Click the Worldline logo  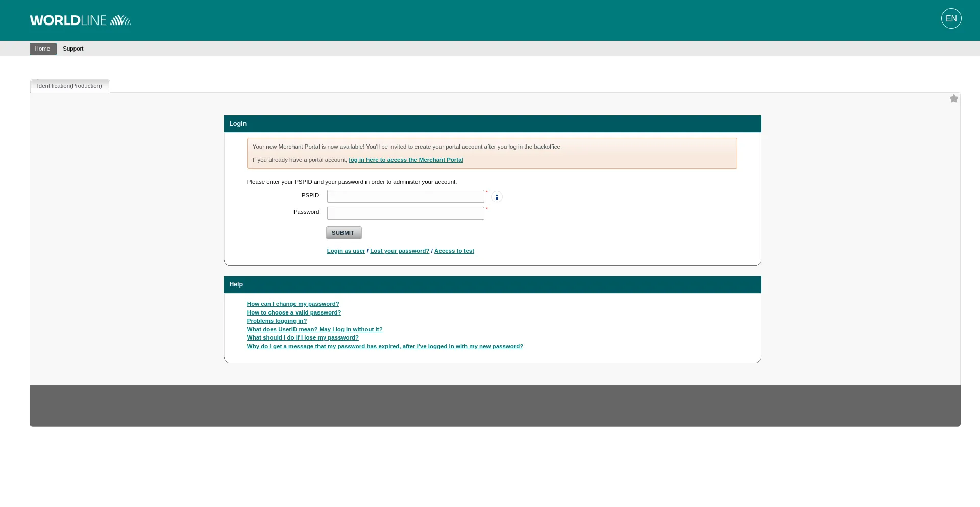click(x=80, y=20)
